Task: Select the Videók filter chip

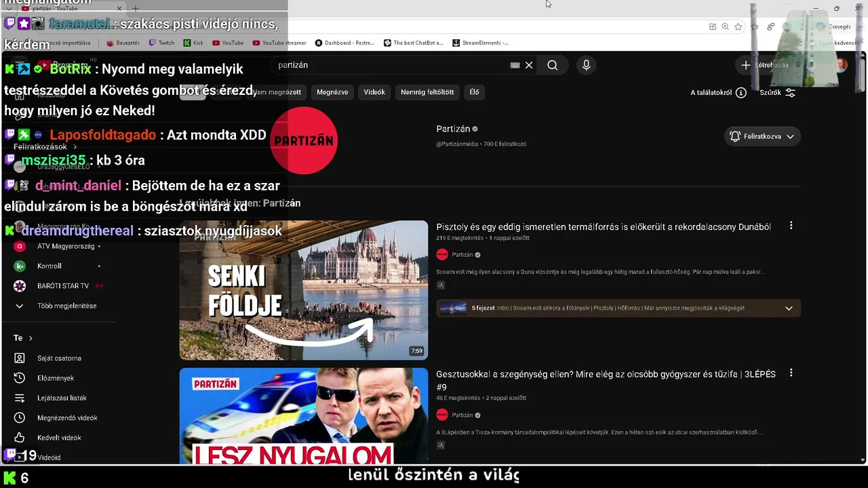Action: (374, 92)
